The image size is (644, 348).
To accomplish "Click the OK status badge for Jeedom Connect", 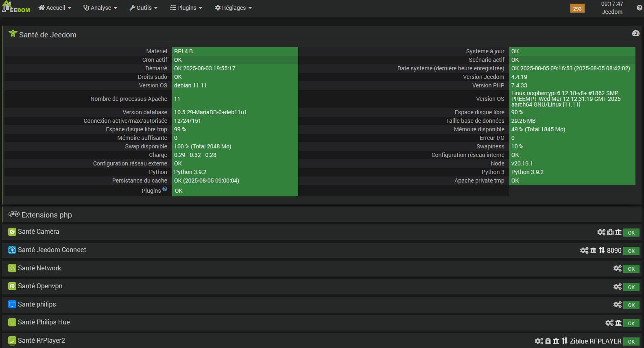I will [631, 251].
